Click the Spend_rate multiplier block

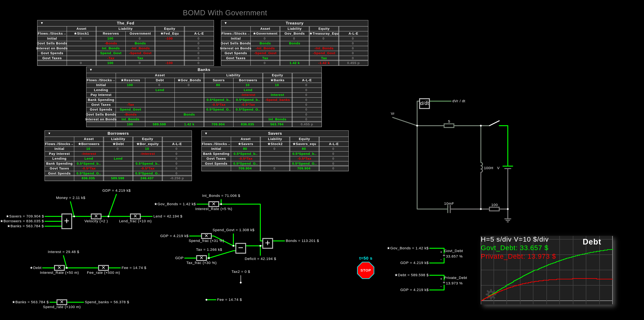tap(62, 302)
